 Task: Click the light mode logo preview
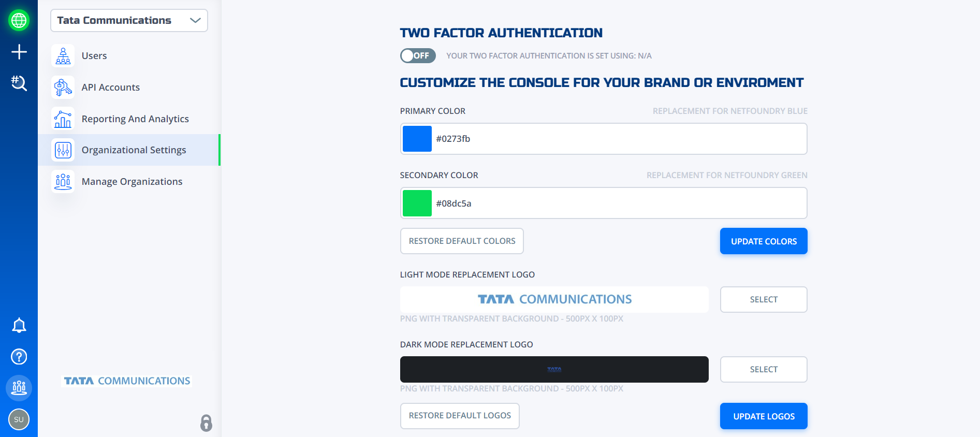[554, 300]
